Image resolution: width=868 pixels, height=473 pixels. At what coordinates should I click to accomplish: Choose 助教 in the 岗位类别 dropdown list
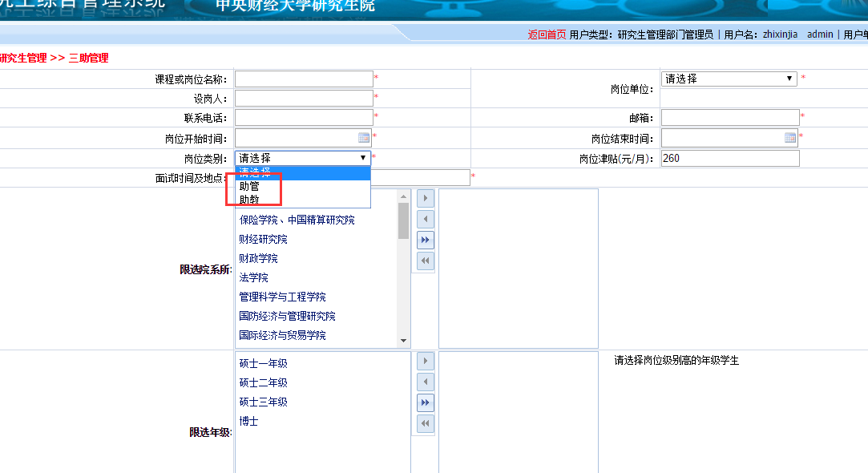point(250,199)
